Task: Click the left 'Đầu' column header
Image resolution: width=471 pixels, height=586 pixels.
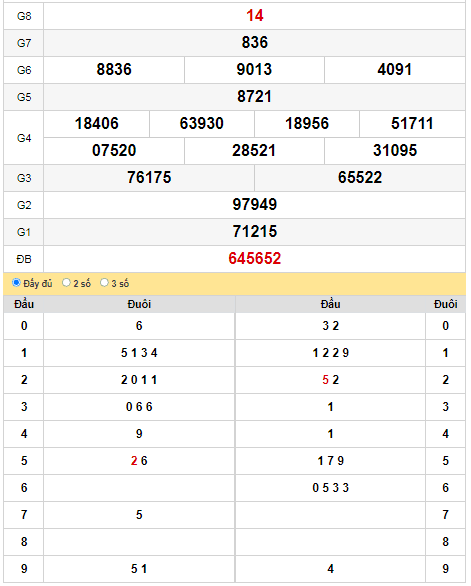Action: [x=24, y=304]
